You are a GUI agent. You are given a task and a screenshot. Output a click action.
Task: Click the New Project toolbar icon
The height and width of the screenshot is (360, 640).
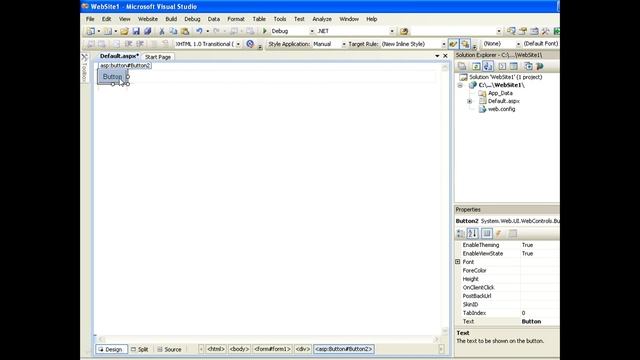tap(91, 31)
